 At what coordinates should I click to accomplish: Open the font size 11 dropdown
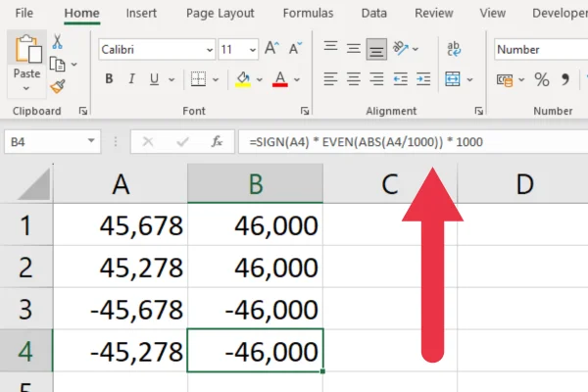[x=253, y=50]
